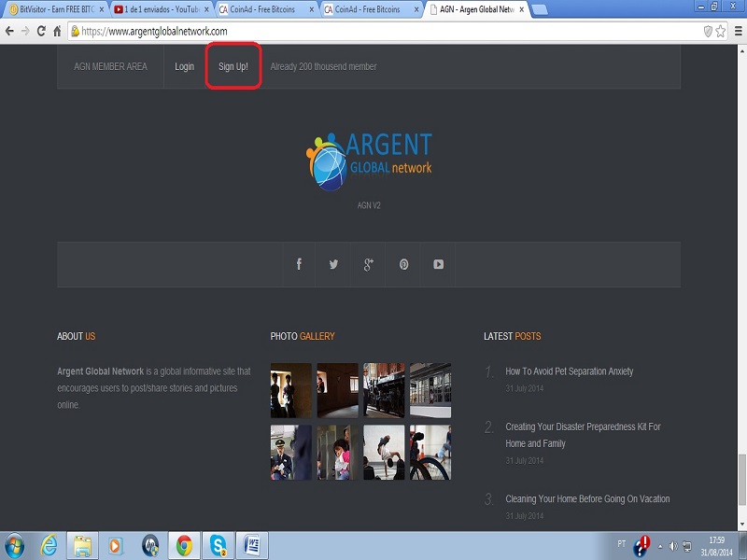This screenshot has width=747, height=560.
Task: Switch to the YouTube enviados tab
Action: click(x=160, y=9)
